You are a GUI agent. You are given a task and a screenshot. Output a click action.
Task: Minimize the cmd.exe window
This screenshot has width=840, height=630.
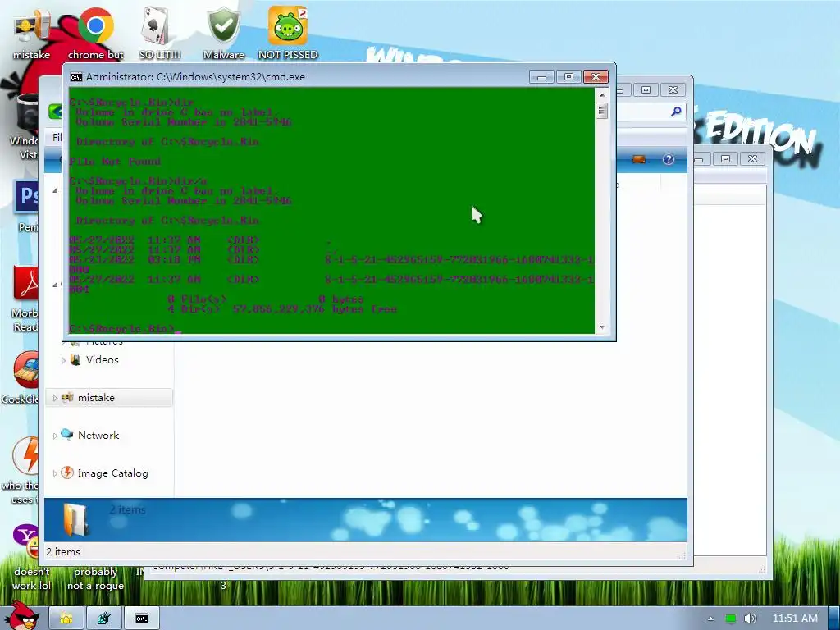click(x=541, y=77)
